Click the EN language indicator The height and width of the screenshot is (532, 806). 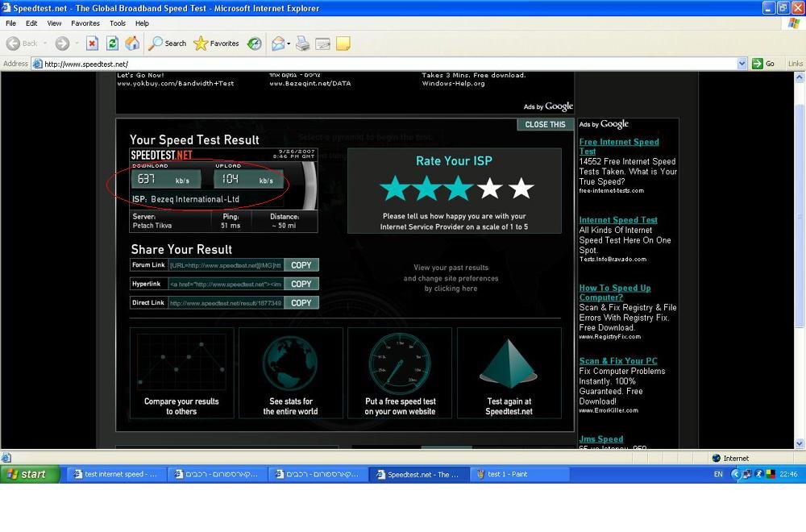click(718, 474)
